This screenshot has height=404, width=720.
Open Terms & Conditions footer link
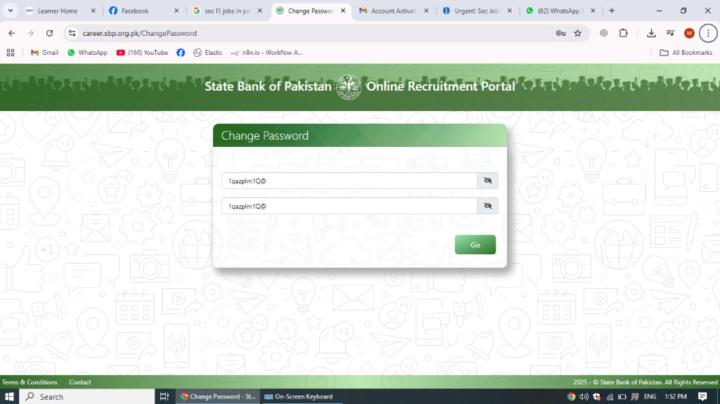[30, 382]
